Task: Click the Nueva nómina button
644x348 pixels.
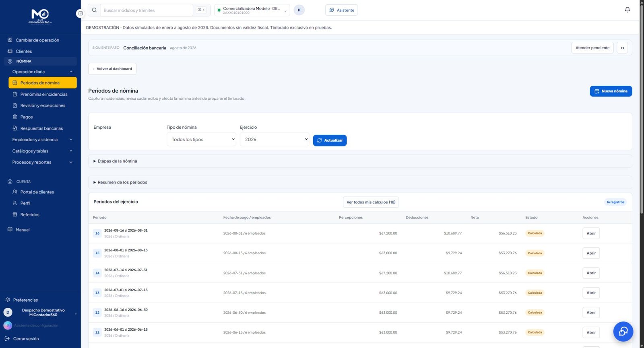Action: point(611,91)
